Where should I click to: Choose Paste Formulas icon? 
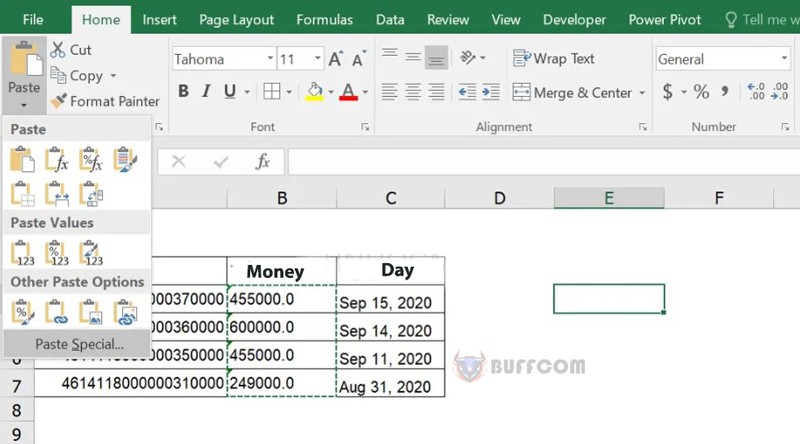57,159
